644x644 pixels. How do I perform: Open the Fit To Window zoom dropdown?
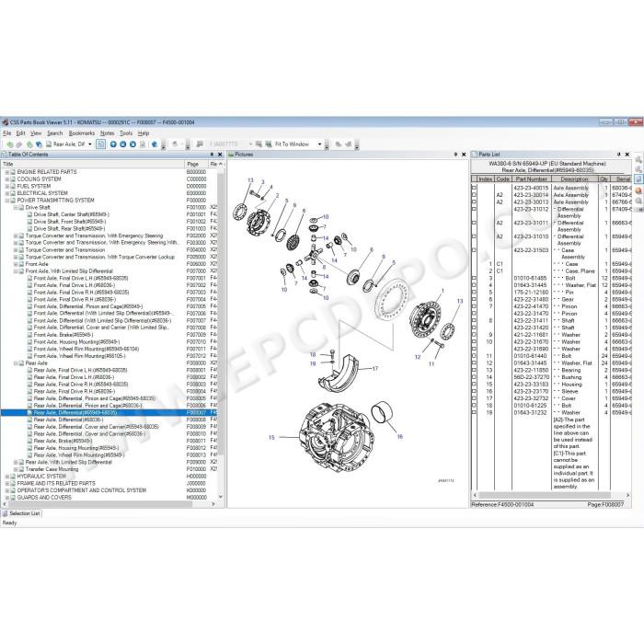coord(319,144)
